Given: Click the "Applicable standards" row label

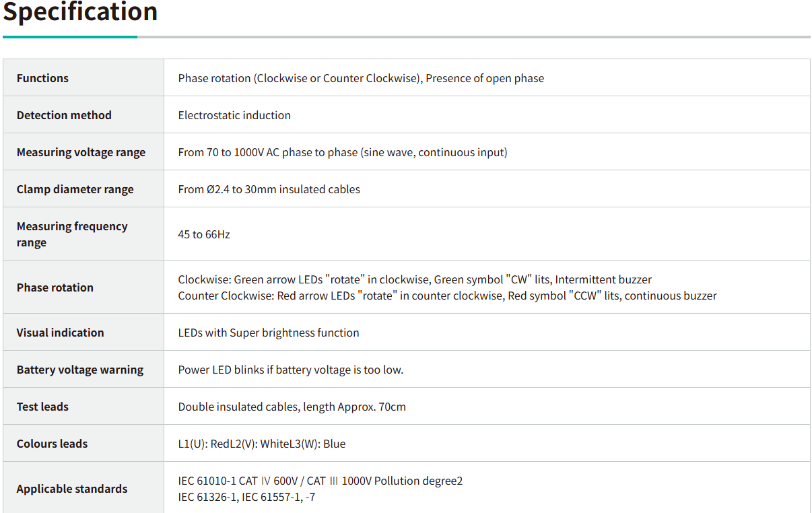Looking at the screenshot, I should tap(71, 489).
